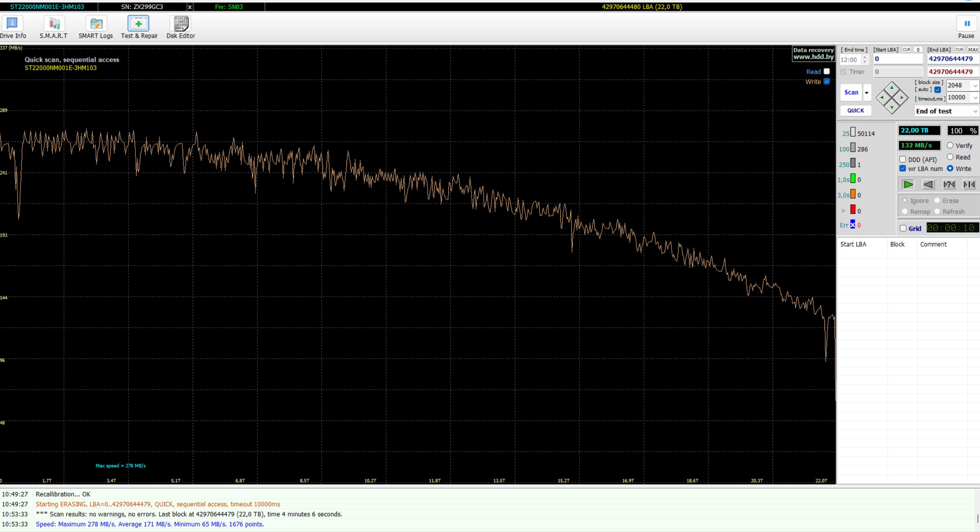Expand the block size 2048 dropdown
This screenshot has height=532, width=980.
coord(975,86)
